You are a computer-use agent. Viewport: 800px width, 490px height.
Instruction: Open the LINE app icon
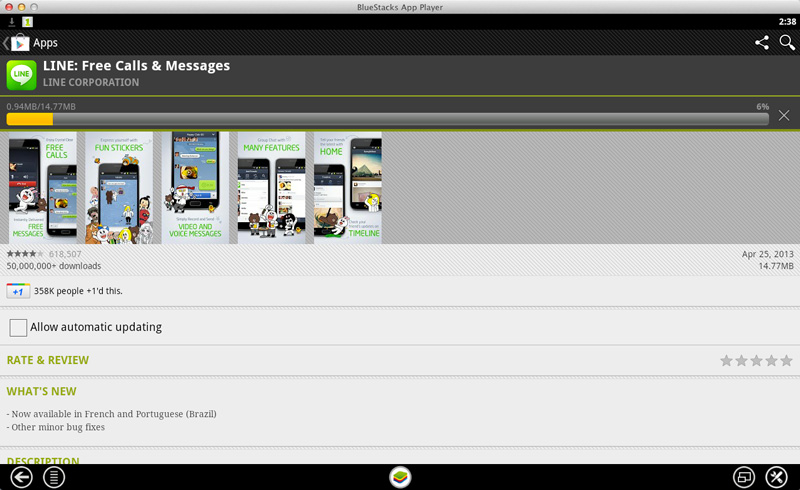[x=21, y=75]
